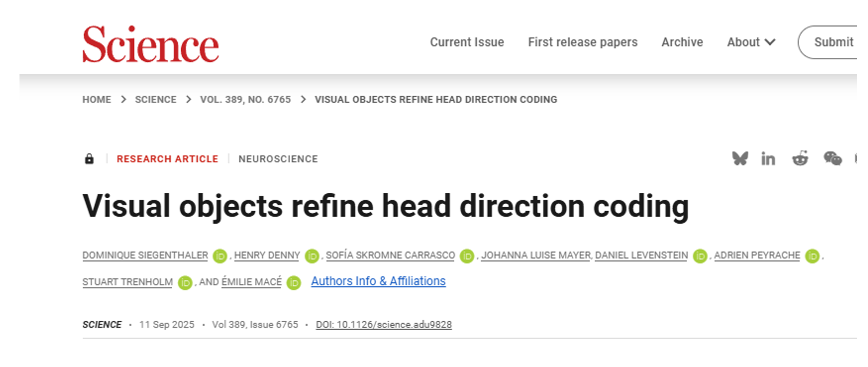Open Dominique Siegenthaler's ORCID icon

[220, 256]
